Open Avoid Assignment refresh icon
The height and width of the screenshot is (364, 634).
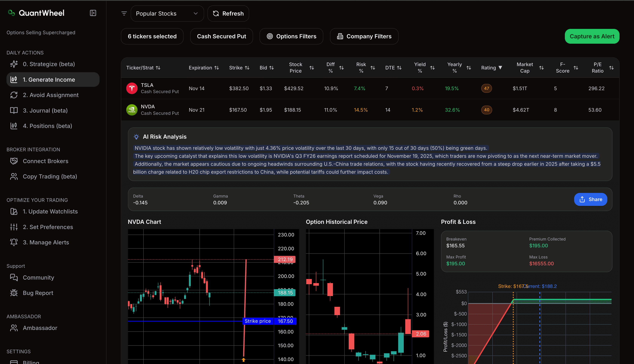(14, 95)
